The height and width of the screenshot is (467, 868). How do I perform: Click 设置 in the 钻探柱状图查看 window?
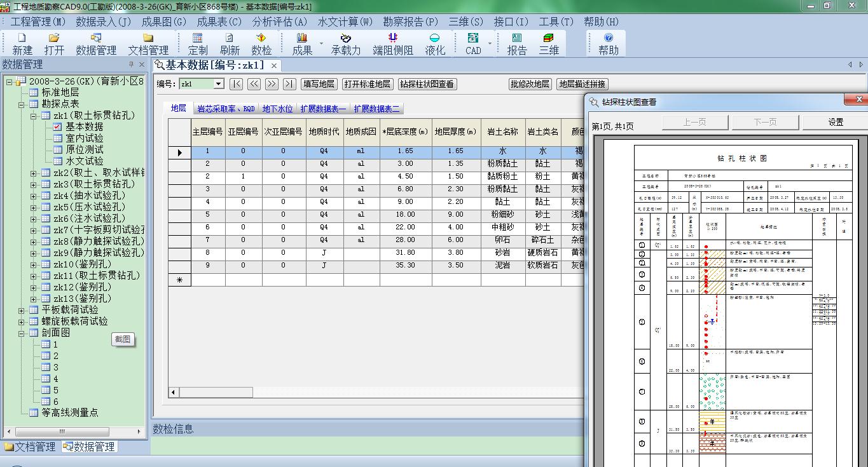[836, 122]
